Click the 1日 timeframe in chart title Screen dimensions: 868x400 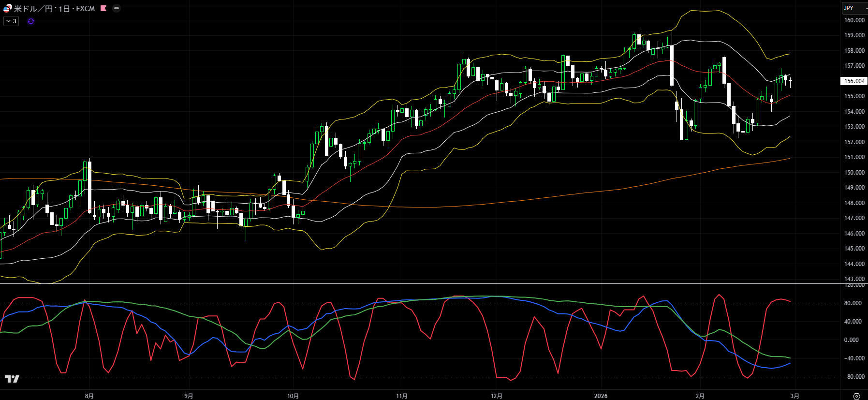64,9
